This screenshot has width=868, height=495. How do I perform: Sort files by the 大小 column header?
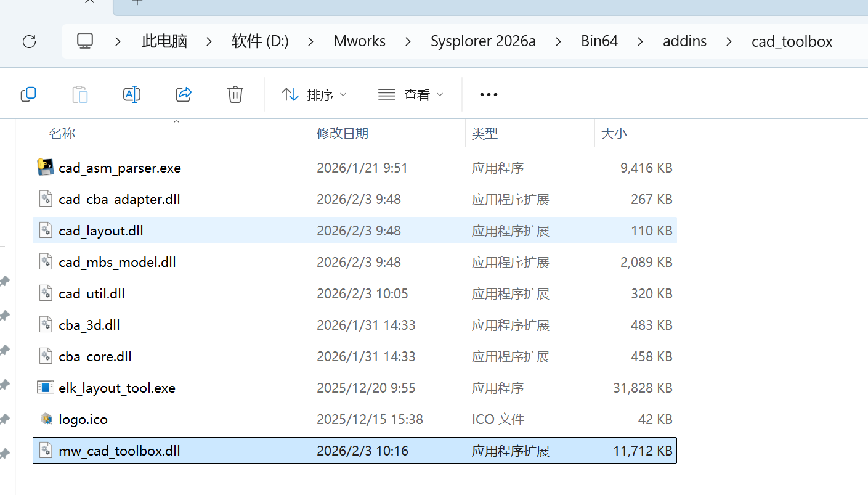tap(614, 133)
